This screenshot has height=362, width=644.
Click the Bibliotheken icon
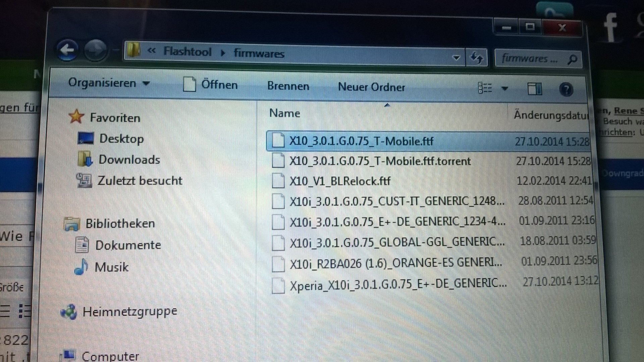point(72,224)
